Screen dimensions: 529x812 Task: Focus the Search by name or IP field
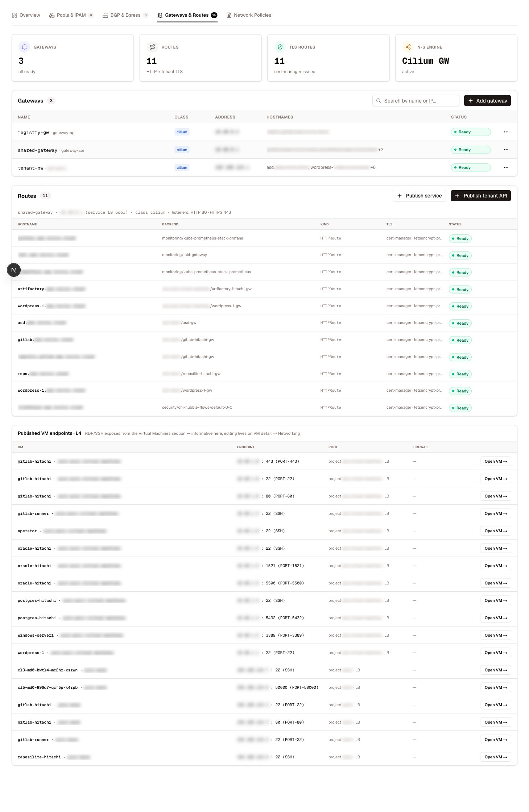point(416,101)
